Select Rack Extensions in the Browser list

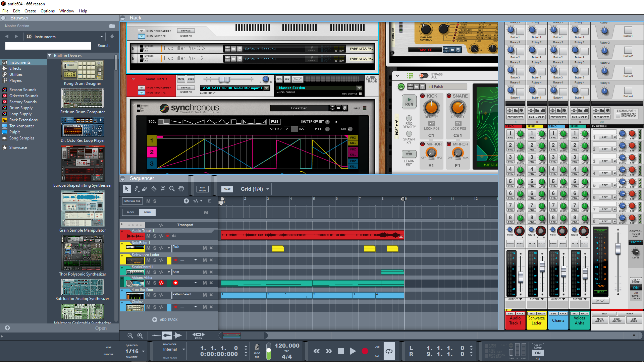pos(23,120)
